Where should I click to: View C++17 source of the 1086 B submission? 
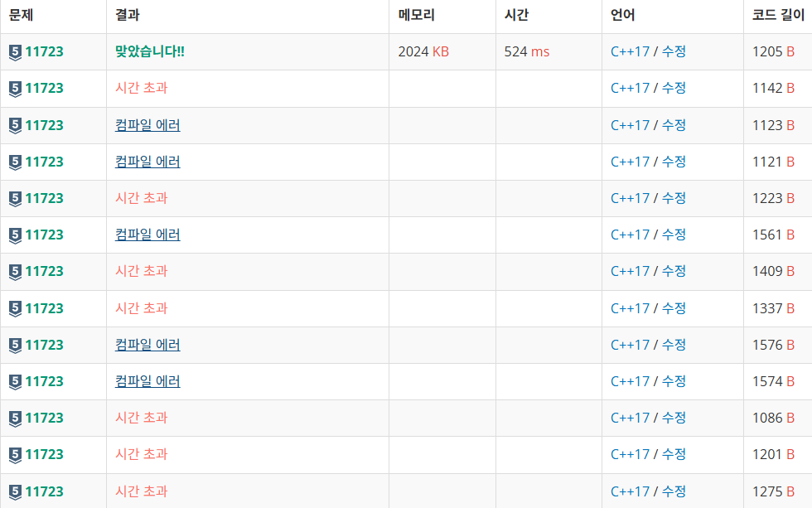[630, 418]
